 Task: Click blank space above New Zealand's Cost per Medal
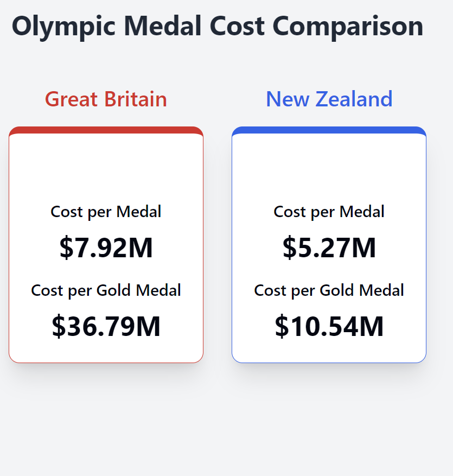(329, 168)
